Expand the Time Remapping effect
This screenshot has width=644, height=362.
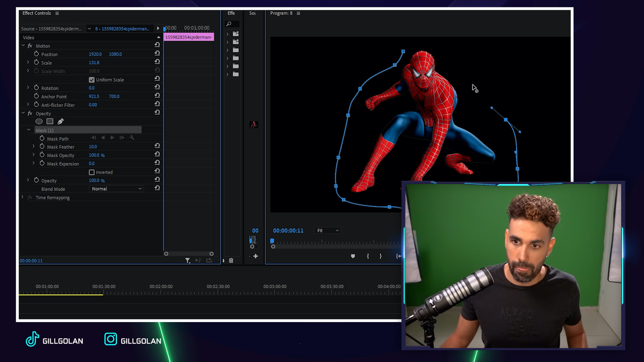(x=22, y=197)
